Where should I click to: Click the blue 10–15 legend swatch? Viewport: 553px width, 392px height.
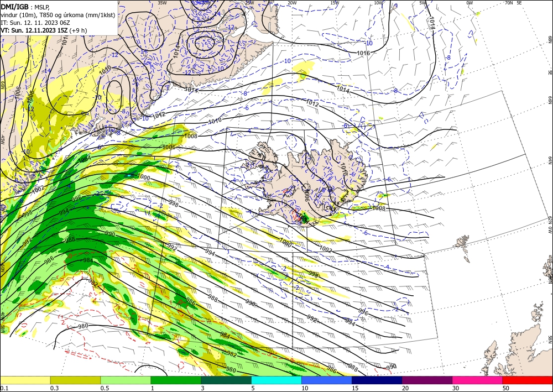click(327, 380)
